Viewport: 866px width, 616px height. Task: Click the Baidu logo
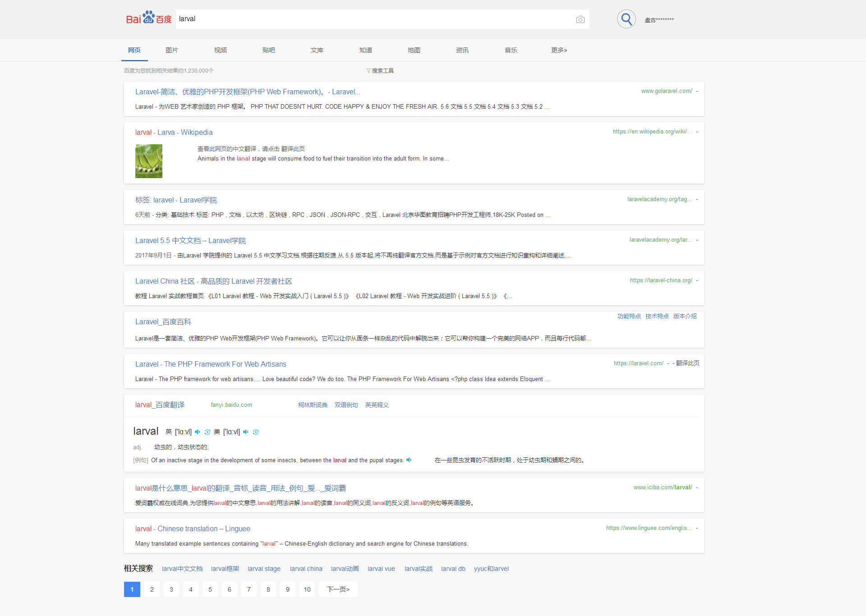pyautogui.click(x=149, y=18)
